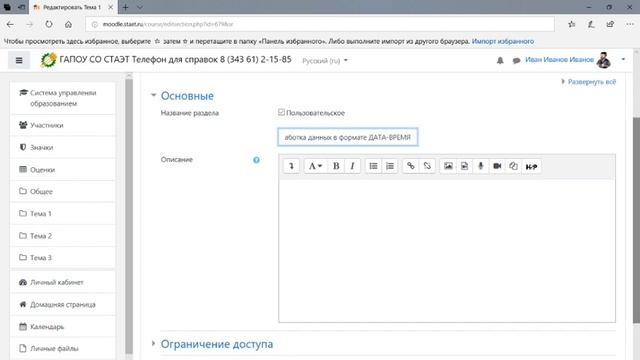Click the Импорт избранного link

(x=503, y=41)
